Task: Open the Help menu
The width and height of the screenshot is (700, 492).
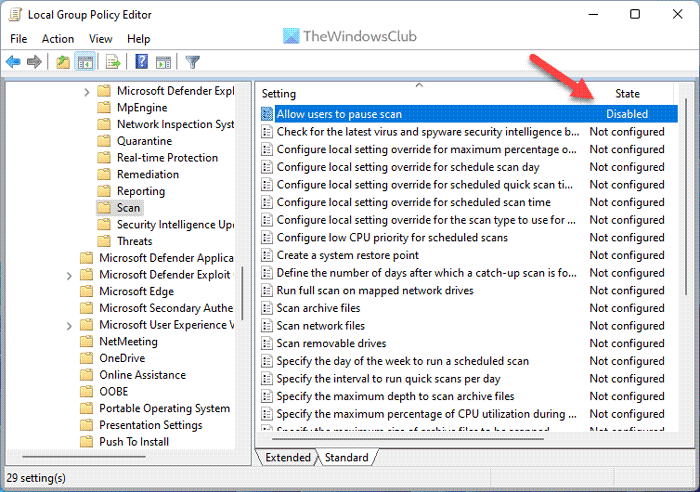Action: [138, 39]
